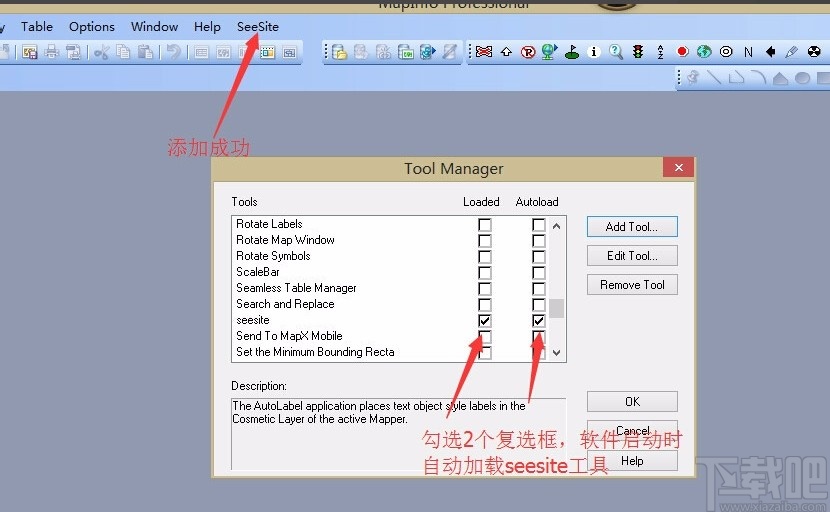Click the pushpin Symbol drawing tool

tap(692, 78)
